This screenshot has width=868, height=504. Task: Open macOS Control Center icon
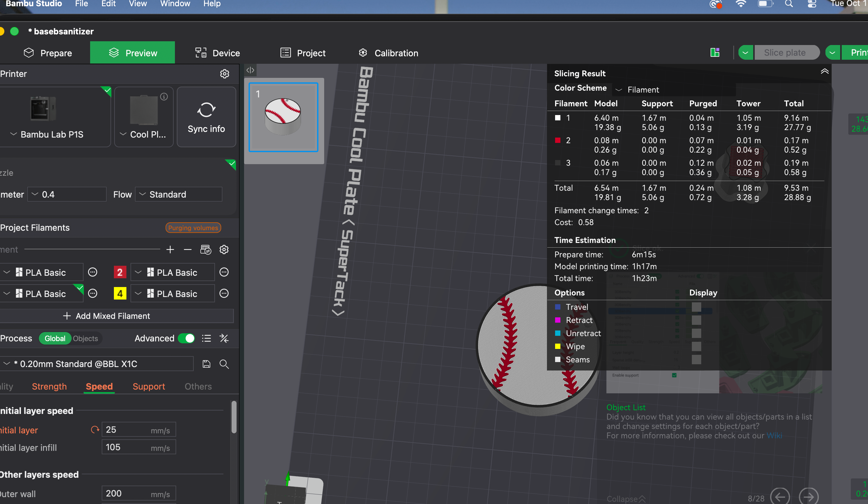point(812,4)
